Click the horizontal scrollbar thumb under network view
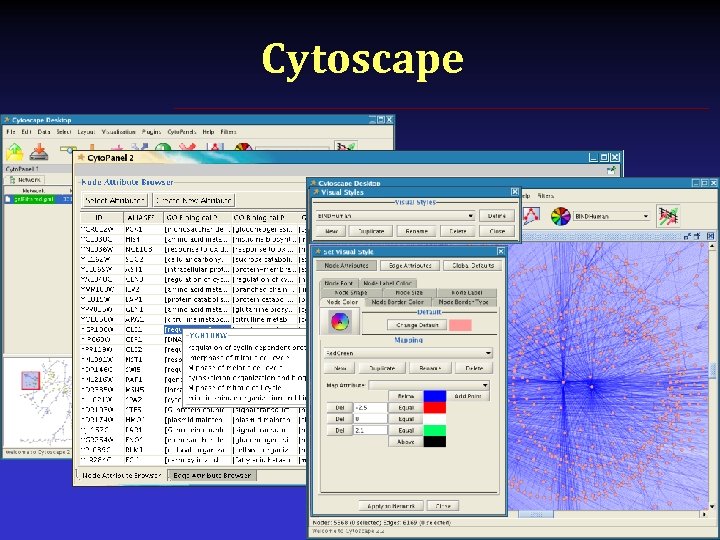Image resolution: width=720 pixels, height=540 pixels. 536,514
